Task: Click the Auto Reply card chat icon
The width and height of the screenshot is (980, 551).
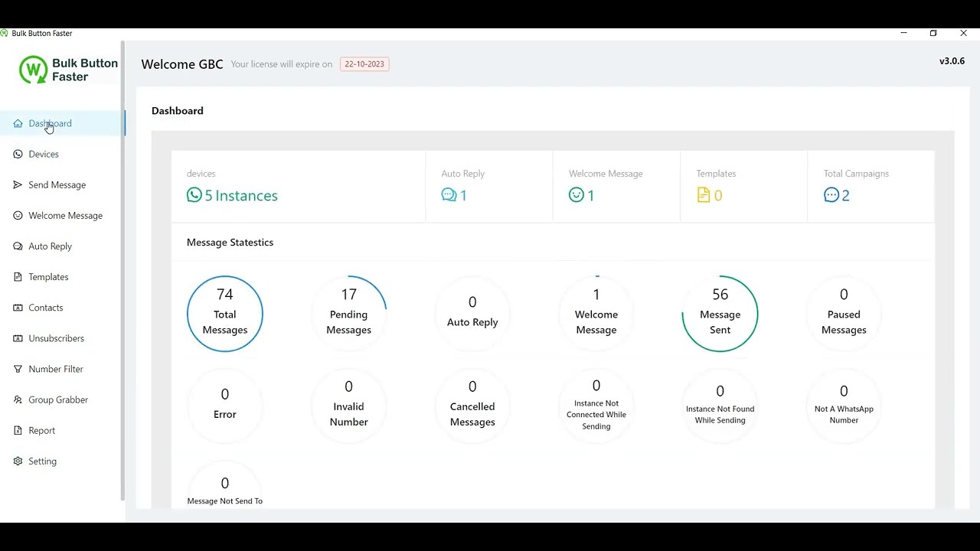Action: pyautogui.click(x=449, y=195)
